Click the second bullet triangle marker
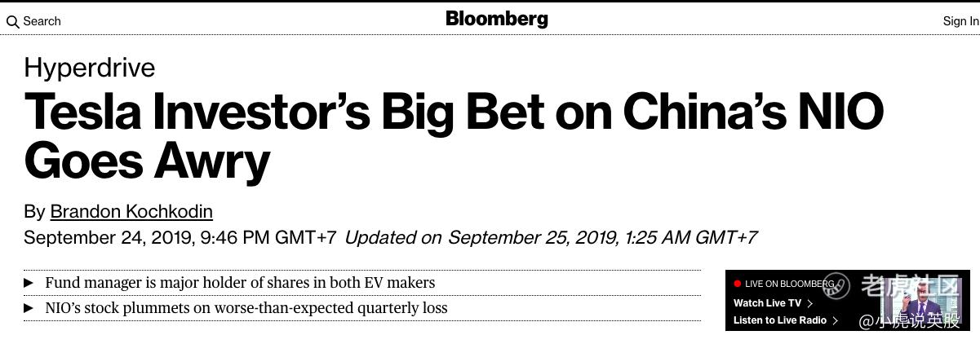The image size is (980, 344). 29,308
